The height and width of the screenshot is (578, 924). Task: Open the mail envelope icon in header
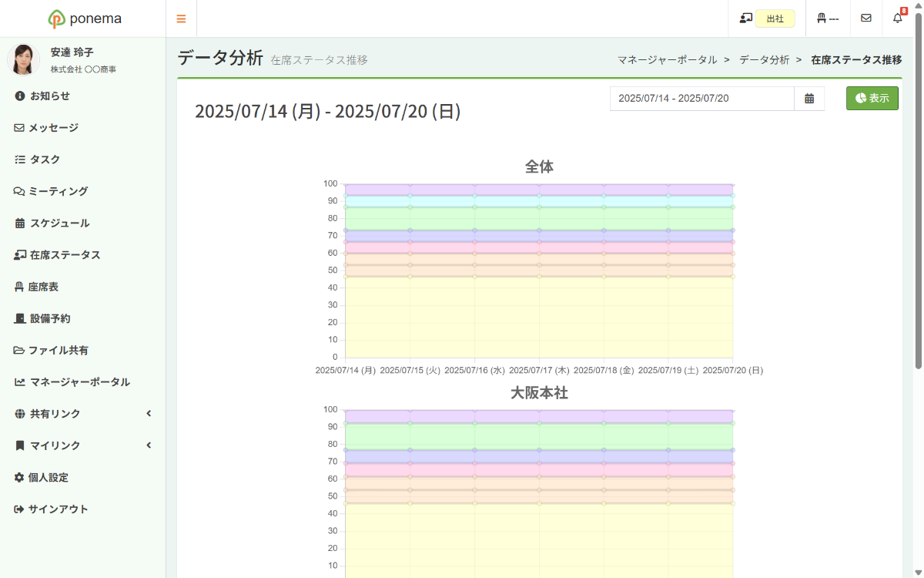coord(866,18)
